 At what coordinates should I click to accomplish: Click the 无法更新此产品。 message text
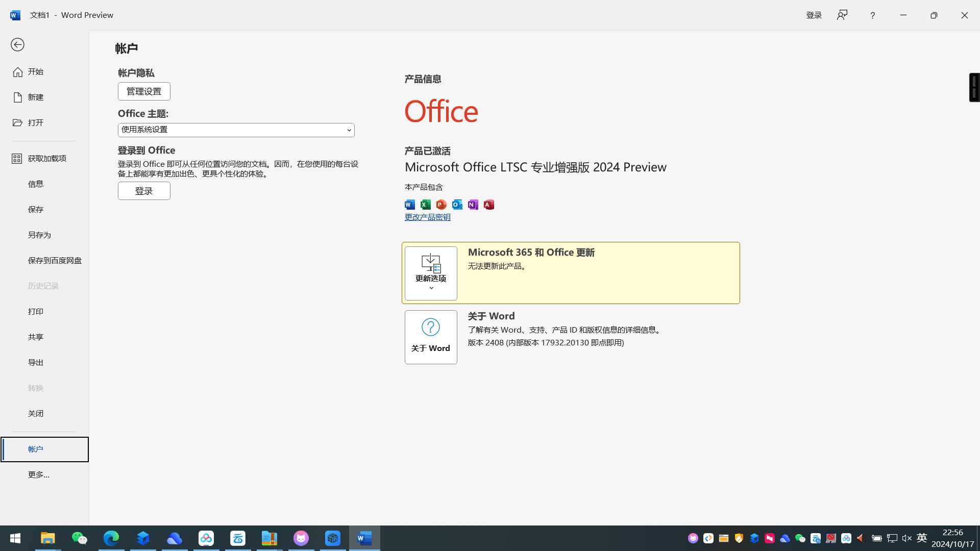point(498,266)
